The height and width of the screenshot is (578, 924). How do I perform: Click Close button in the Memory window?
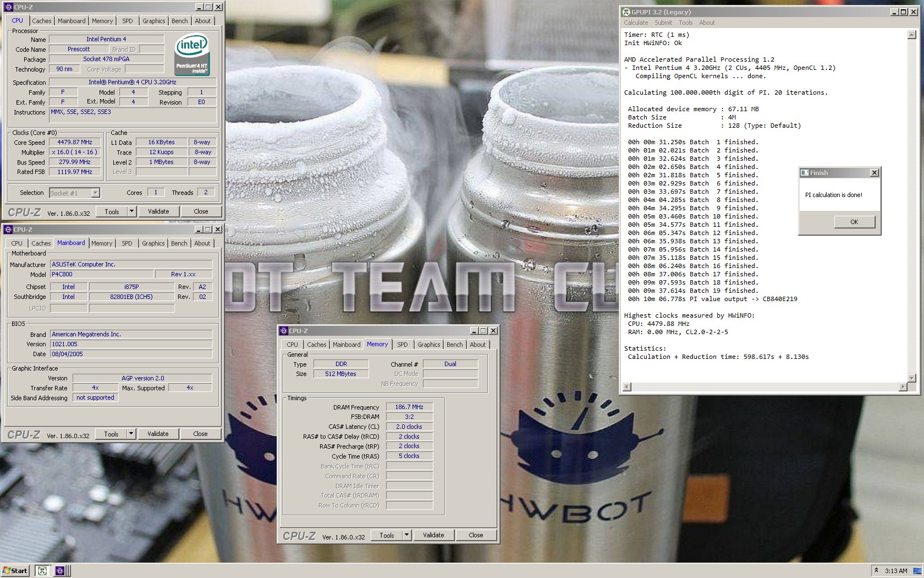pyautogui.click(x=476, y=535)
